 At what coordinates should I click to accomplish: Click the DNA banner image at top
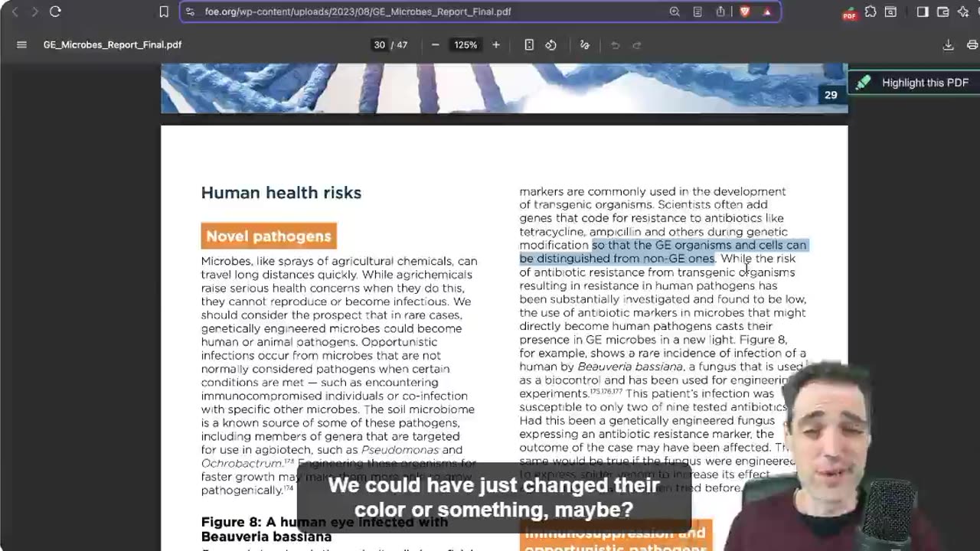pos(504,88)
